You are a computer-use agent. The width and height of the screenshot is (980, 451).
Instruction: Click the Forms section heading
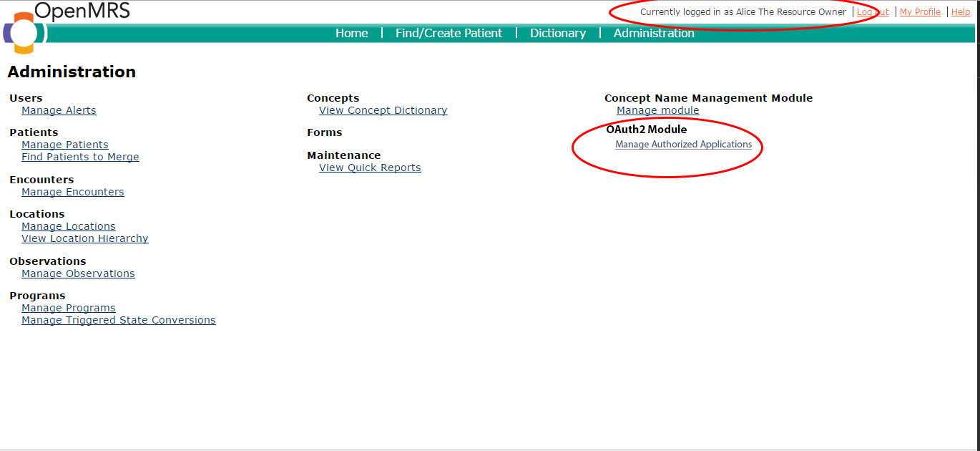(325, 132)
